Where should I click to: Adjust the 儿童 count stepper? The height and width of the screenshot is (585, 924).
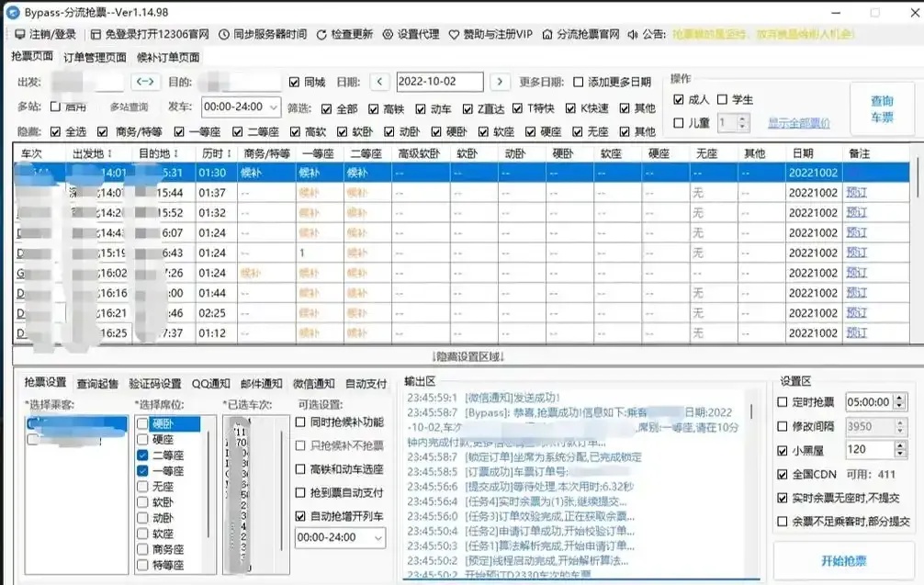point(742,122)
